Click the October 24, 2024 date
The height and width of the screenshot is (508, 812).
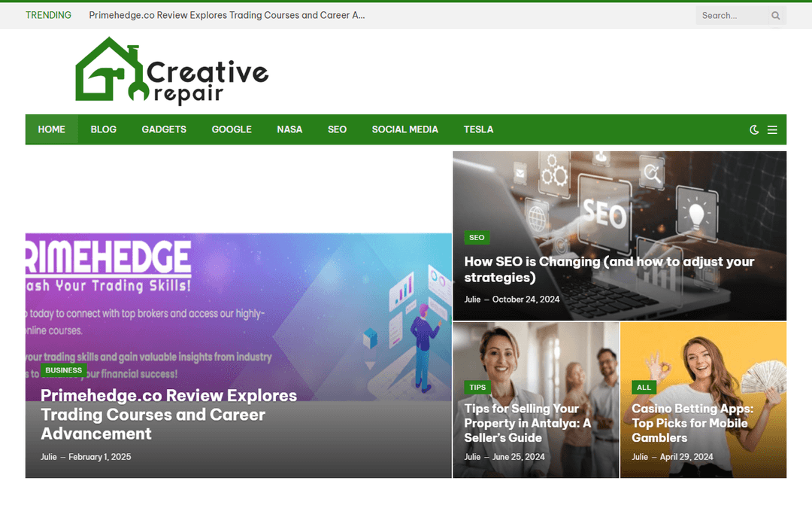526,299
